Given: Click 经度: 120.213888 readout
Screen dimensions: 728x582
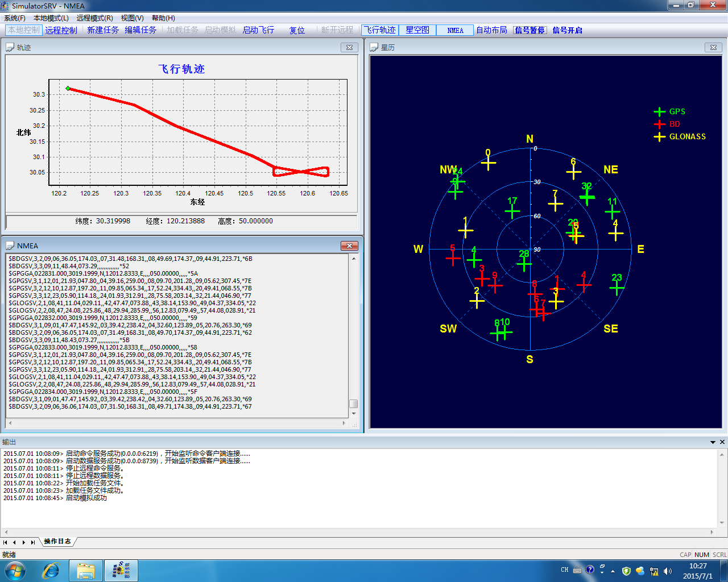Looking at the screenshot, I should (x=175, y=221).
